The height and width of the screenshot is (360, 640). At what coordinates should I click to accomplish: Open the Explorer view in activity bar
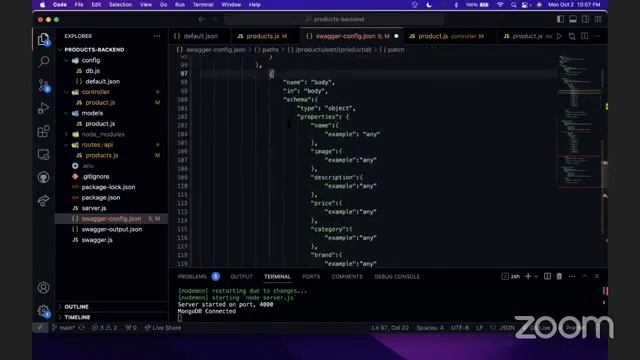tap(43, 39)
